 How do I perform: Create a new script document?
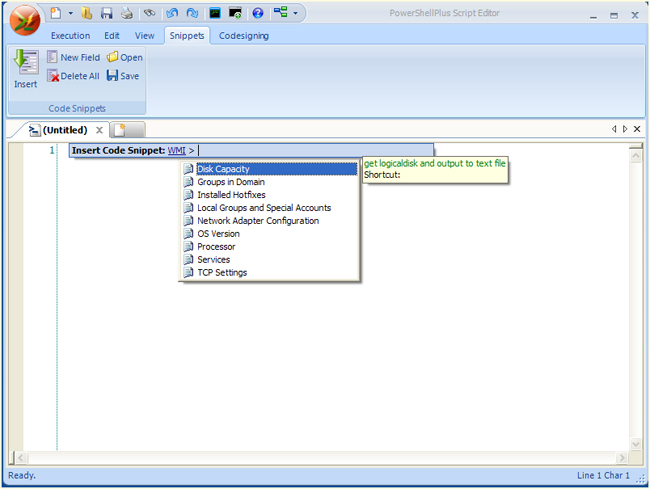pyautogui.click(x=56, y=13)
